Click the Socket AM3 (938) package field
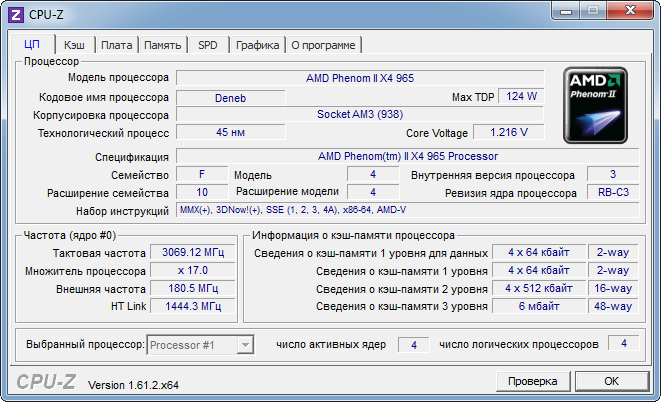The width and height of the screenshot is (661, 402). coord(360,115)
